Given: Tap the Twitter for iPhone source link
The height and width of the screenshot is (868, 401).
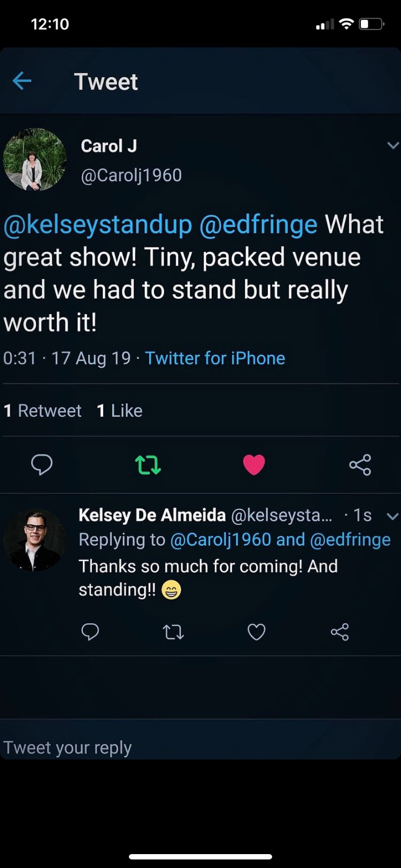Looking at the screenshot, I should (215, 358).
